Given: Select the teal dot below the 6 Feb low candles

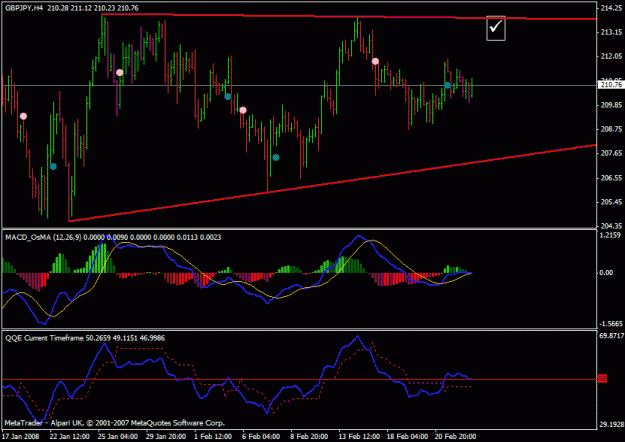Looking at the screenshot, I should [276, 157].
